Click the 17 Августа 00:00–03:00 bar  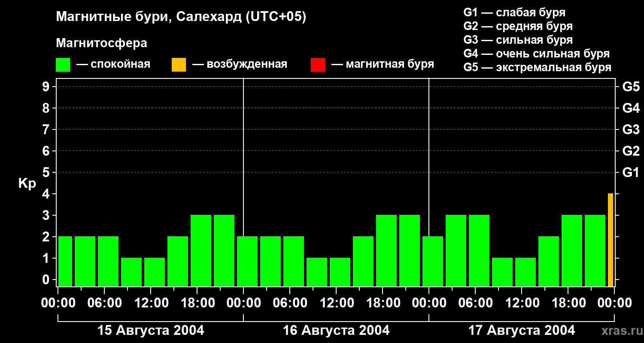433,261
